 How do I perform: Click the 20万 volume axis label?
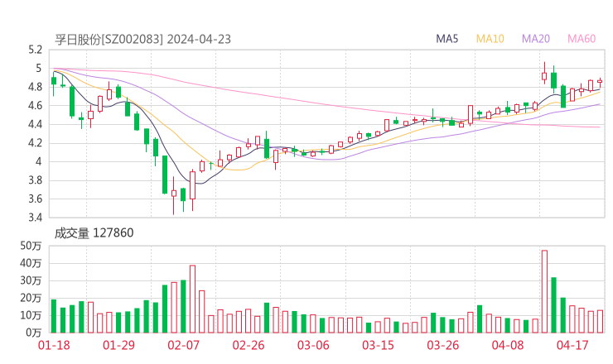coord(31,298)
